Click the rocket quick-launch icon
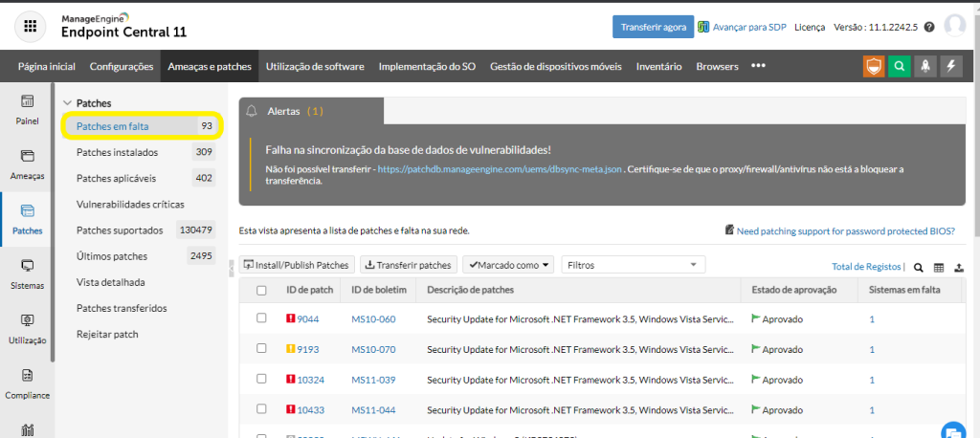The height and width of the screenshot is (438, 980). (x=924, y=66)
